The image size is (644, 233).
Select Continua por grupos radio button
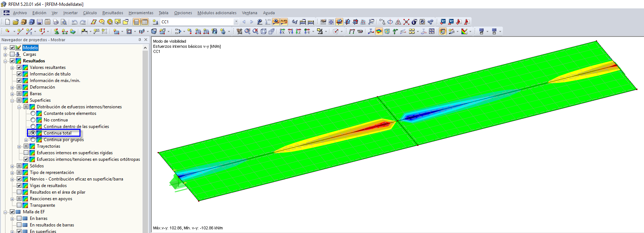point(33,140)
